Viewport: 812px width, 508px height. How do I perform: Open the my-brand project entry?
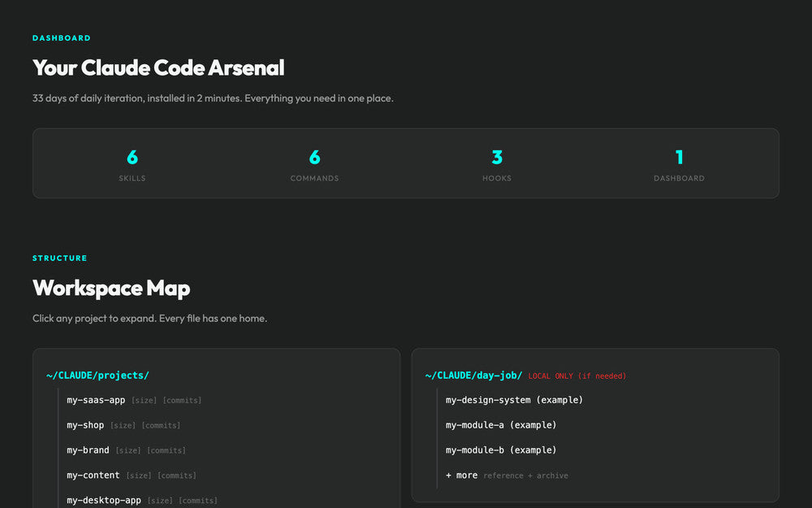click(x=127, y=450)
